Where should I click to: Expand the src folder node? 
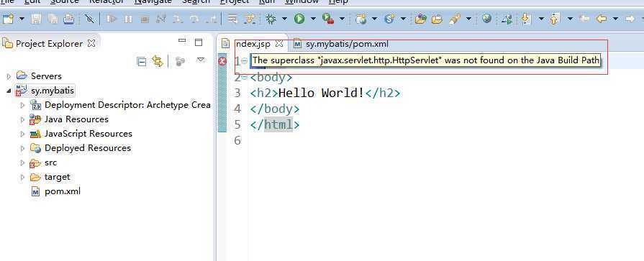tap(23, 162)
